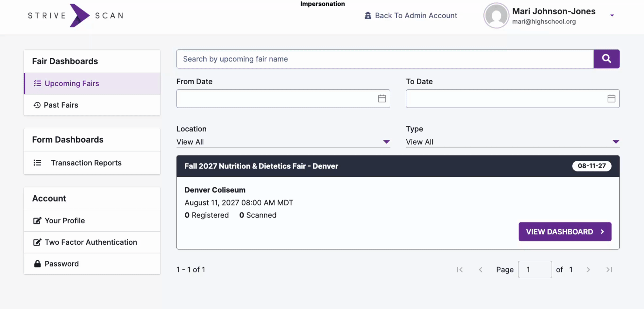The height and width of the screenshot is (309, 644).
Task: Open Password settings
Action: click(x=92, y=264)
